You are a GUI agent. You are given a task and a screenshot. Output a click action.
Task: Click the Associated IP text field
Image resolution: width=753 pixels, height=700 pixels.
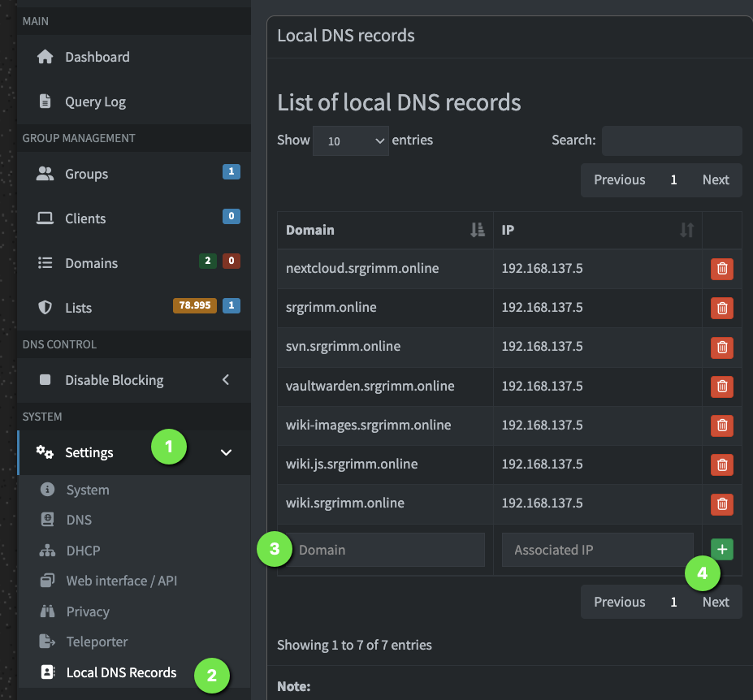pyautogui.click(x=597, y=550)
